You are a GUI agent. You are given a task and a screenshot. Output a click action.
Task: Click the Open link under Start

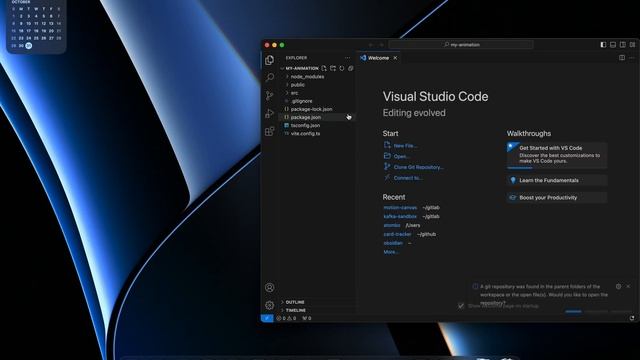coord(402,156)
